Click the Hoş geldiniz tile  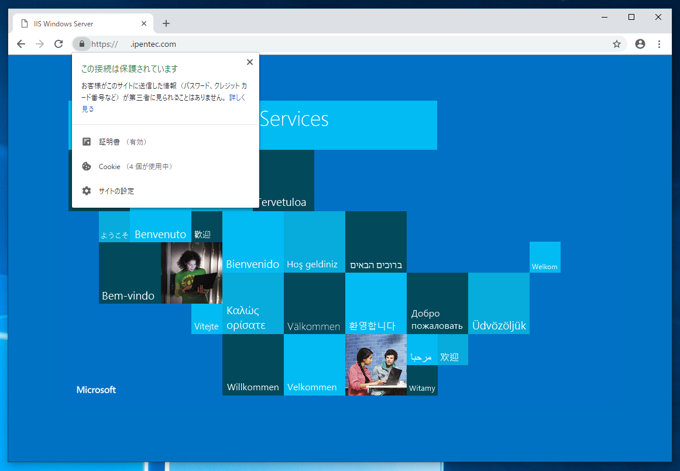coord(314,242)
